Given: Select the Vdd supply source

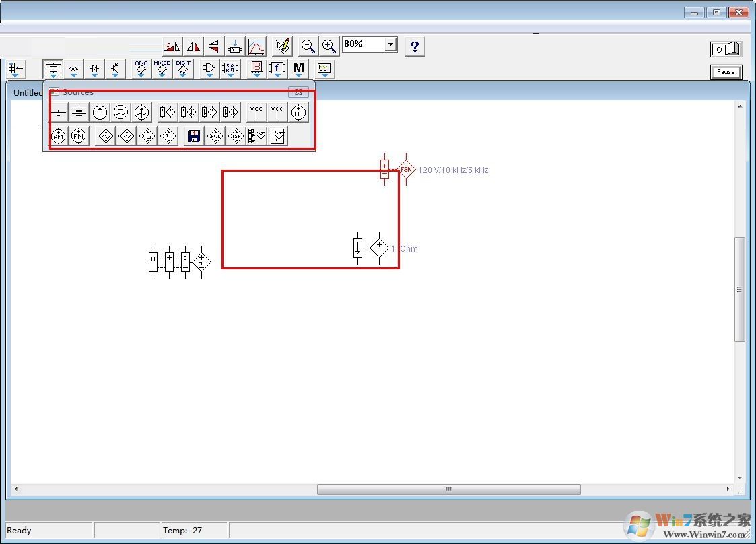Looking at the screenshot, I should 277,110.
